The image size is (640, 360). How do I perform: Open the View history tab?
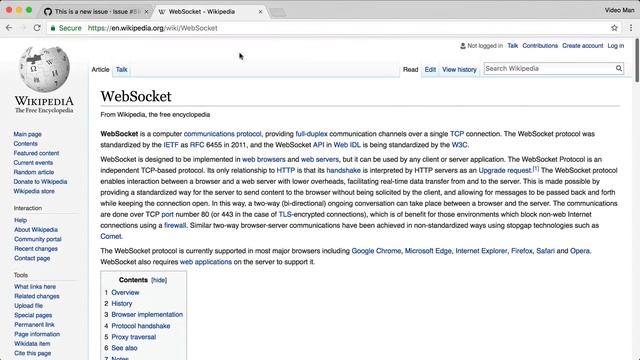click(x=459, y=69)
